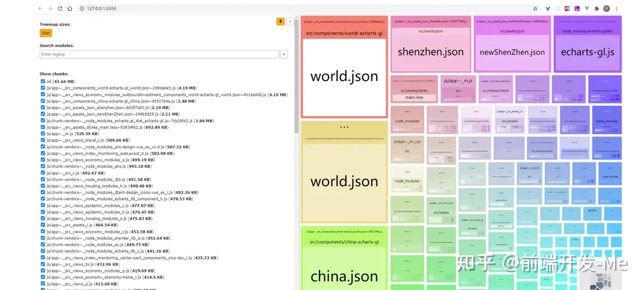
Task: Uncheck outboundInvestment world.json~4016a90b.js checkbox
Action: pyautogui.click(x=43, y=94)
